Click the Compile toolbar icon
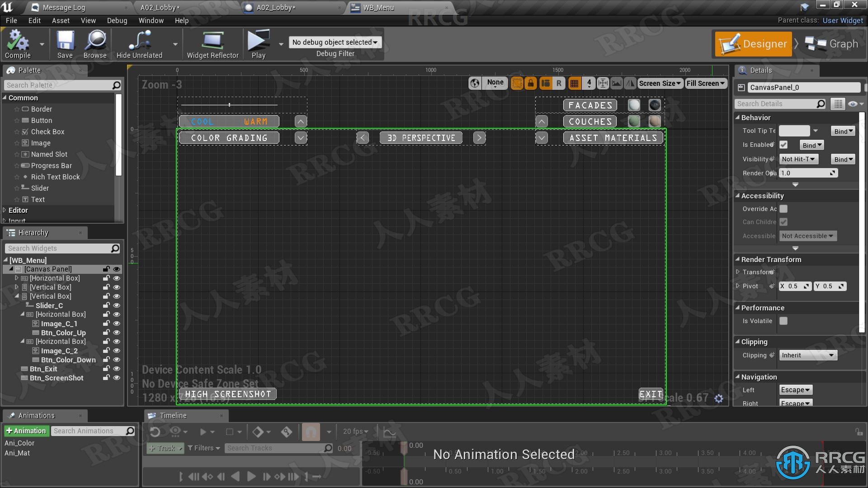Screen dimensions: 868x488 click(x=18, y=44)
